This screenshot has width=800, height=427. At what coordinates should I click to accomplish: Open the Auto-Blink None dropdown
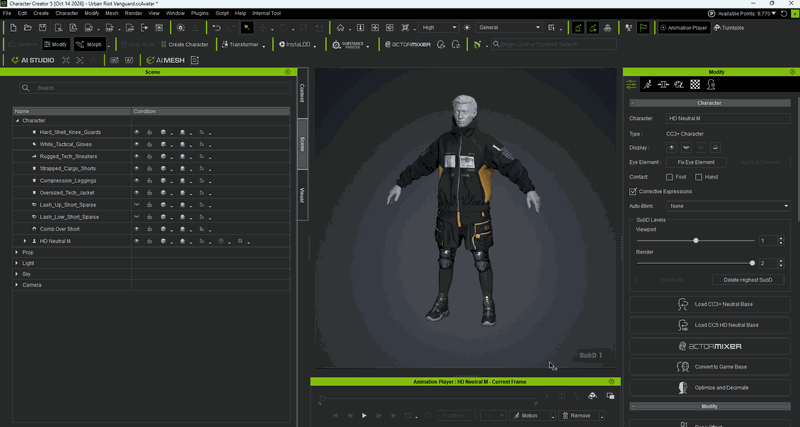(728, 206)
